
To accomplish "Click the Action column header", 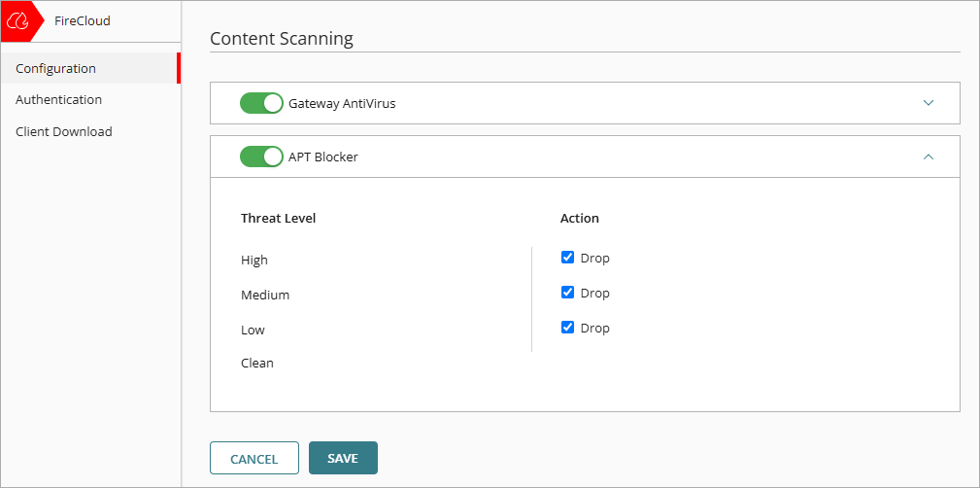I will tap(580, 218).
